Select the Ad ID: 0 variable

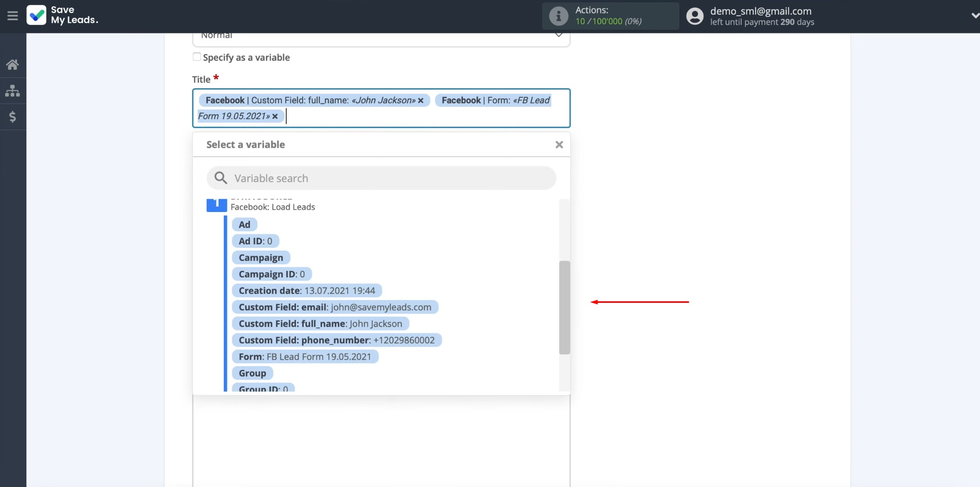pos(255,241)
